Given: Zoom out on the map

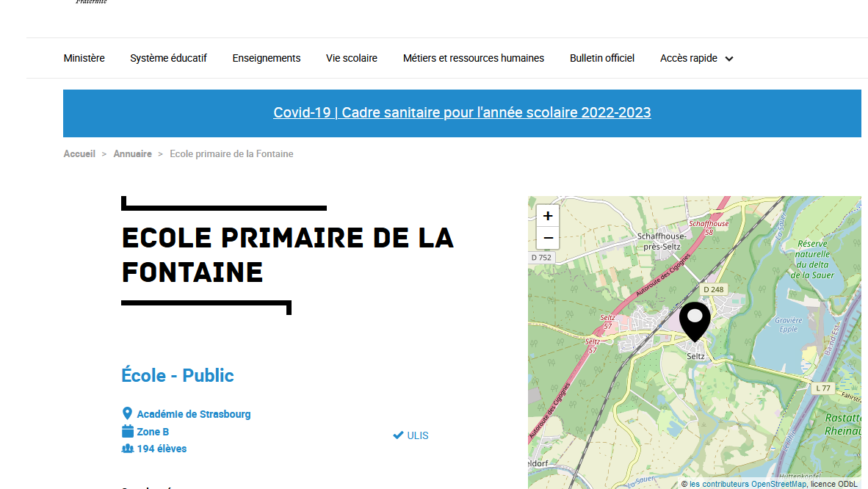Looking at the screenshot, I should coord(548,238).
